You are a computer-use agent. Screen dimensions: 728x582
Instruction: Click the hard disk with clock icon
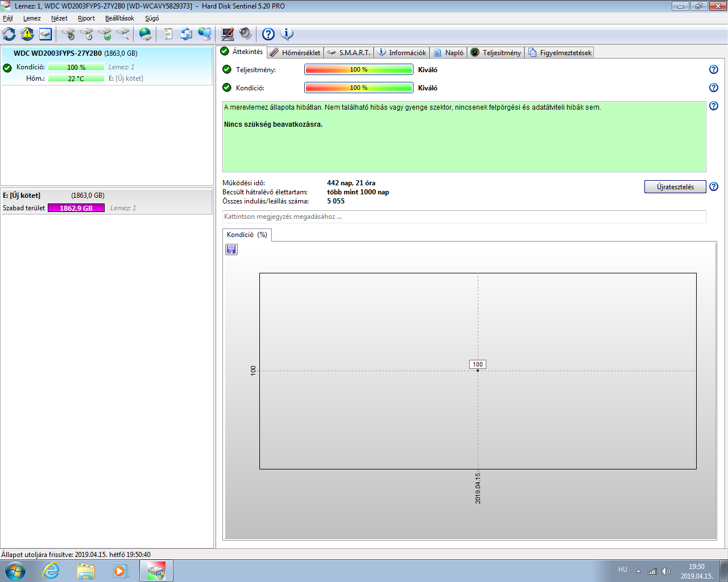86,34
